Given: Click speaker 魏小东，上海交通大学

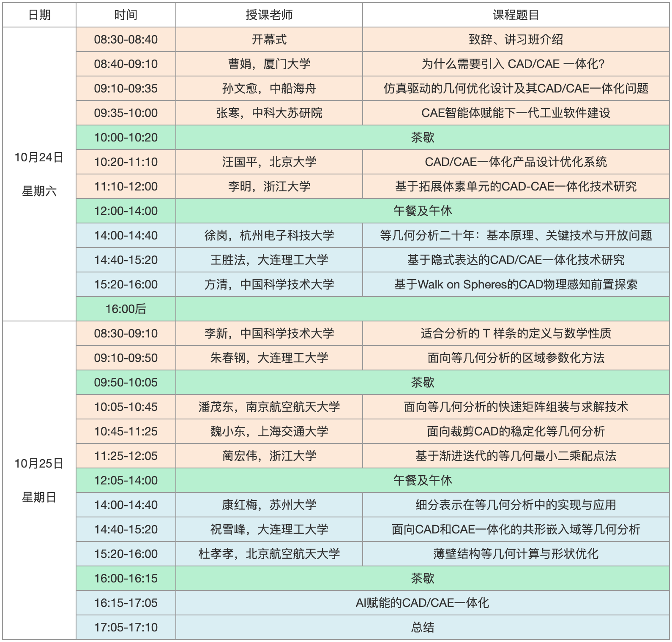Looking at the screenshot, I should (x=269, y=431).
